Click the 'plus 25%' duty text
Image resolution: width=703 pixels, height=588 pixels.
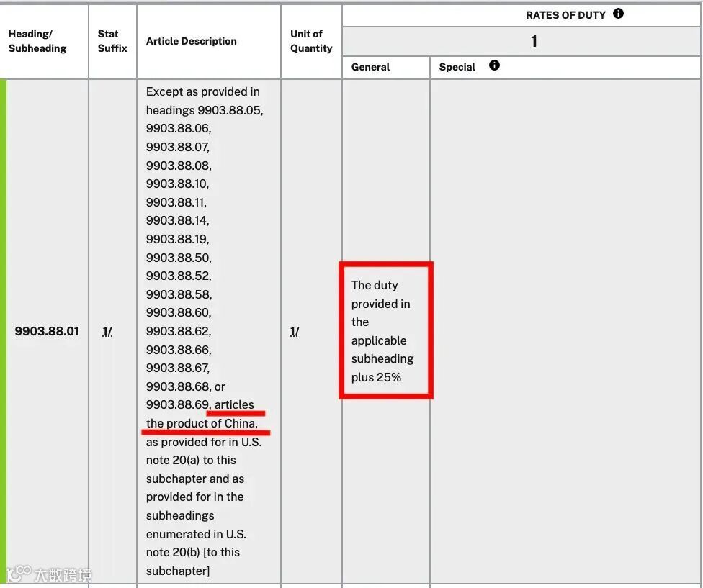coord(376,378)
